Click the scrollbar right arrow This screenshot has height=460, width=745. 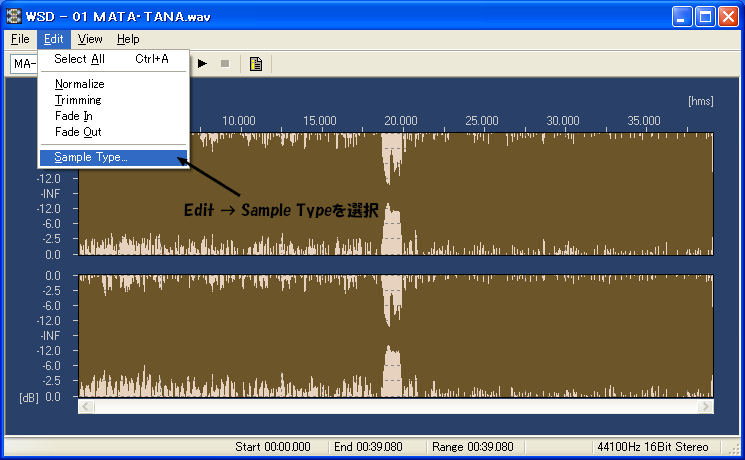[x=706, y=406]
